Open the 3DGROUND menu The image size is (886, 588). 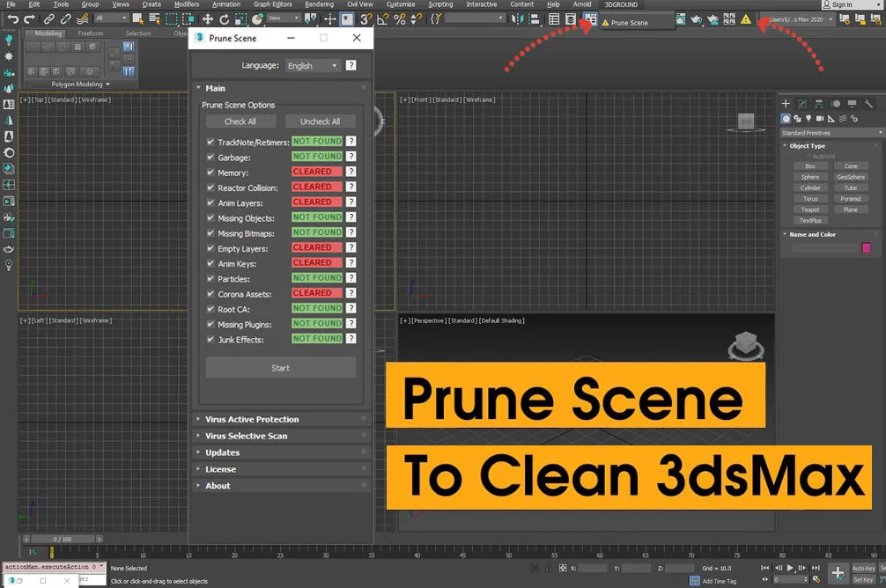(x=621, y=4)
